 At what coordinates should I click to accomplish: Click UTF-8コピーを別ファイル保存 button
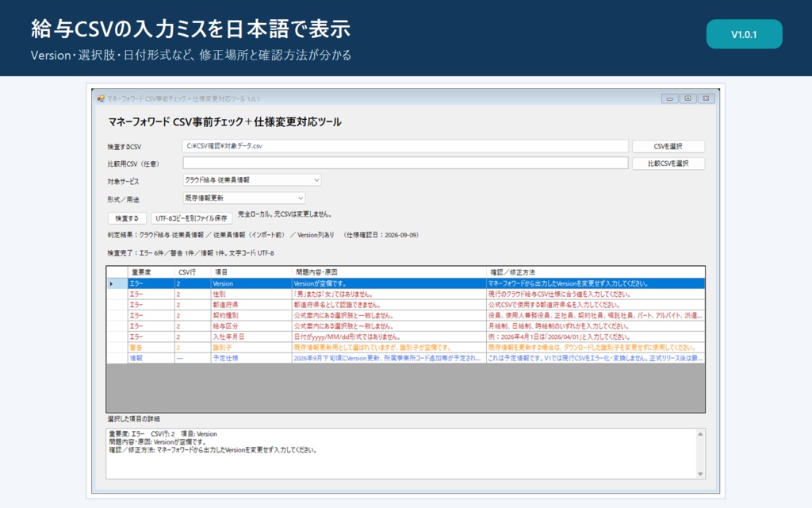[x=191, y=218]
